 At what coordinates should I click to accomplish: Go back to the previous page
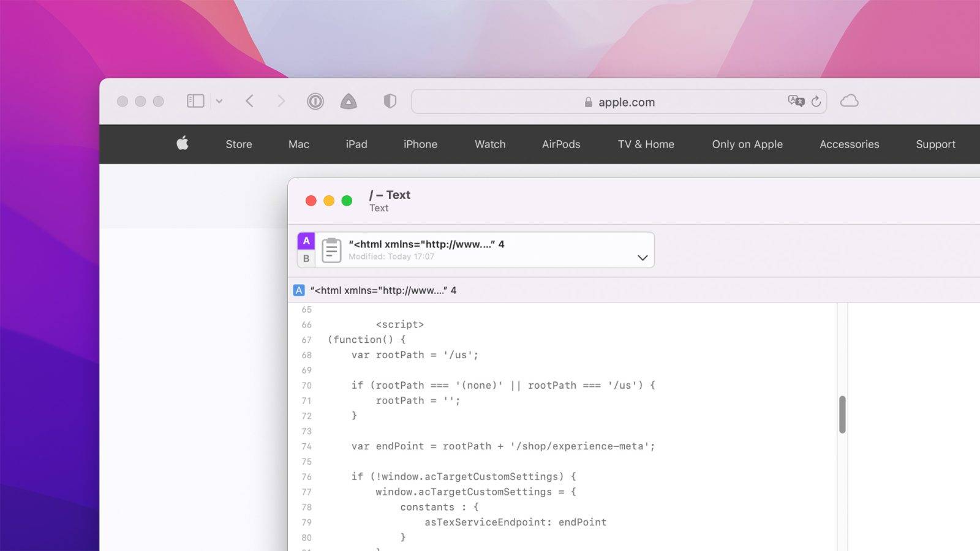click(x=249, y=101)
